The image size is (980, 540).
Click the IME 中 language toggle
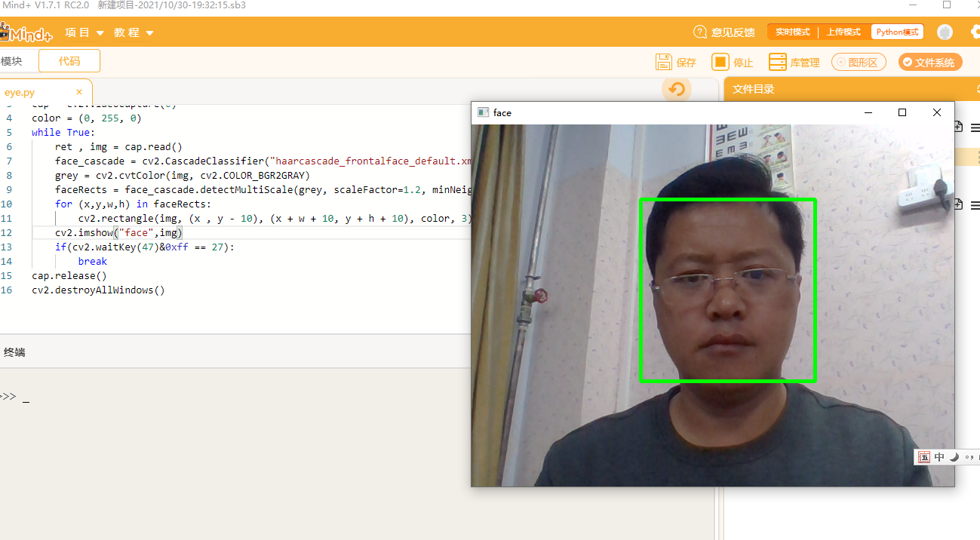(939, 457)
